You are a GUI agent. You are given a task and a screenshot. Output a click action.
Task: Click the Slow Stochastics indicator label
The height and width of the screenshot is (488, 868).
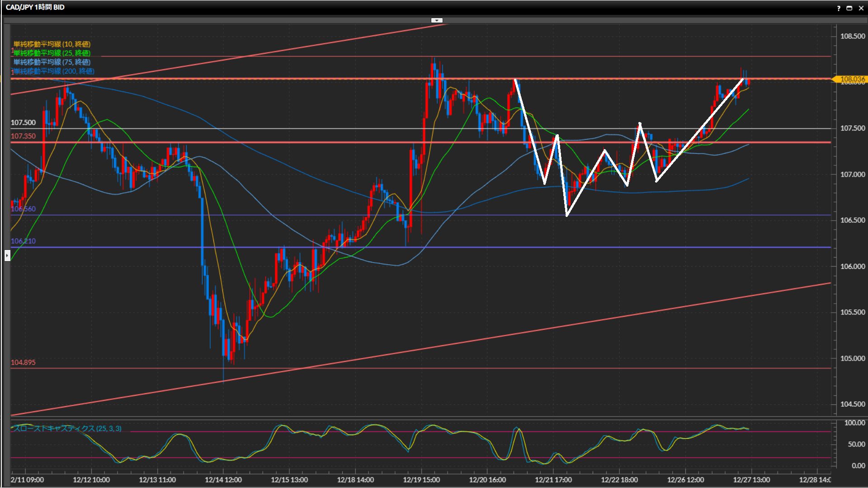[x=68, y=428]
